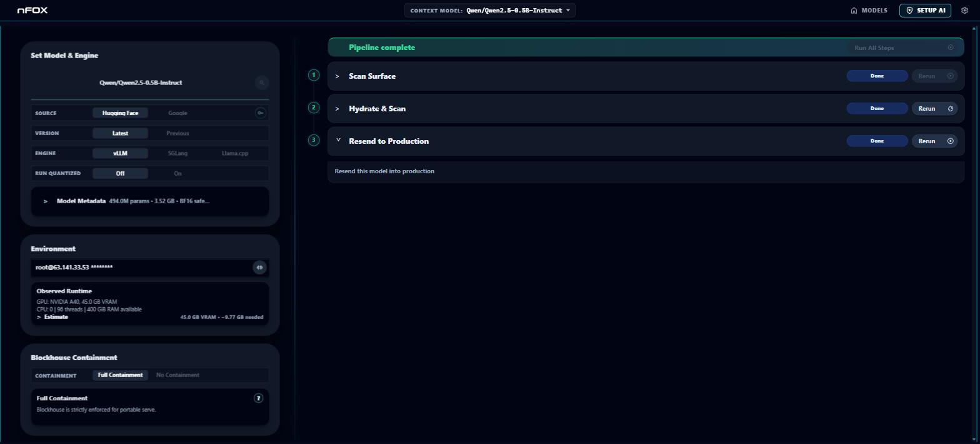Select Google as source
980x444 pixels.
click(177, 113)
